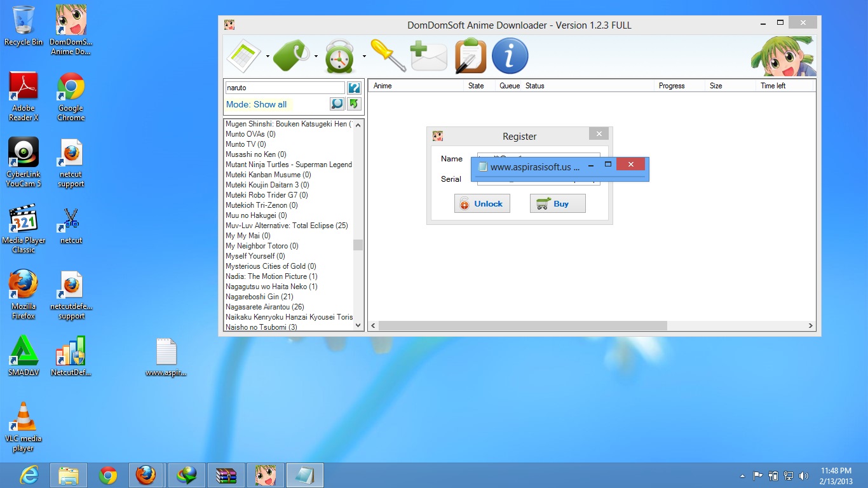Click the anime list vertical scrollbar thumb
This screenshot has width=868, height=488.
coord(358,245)
